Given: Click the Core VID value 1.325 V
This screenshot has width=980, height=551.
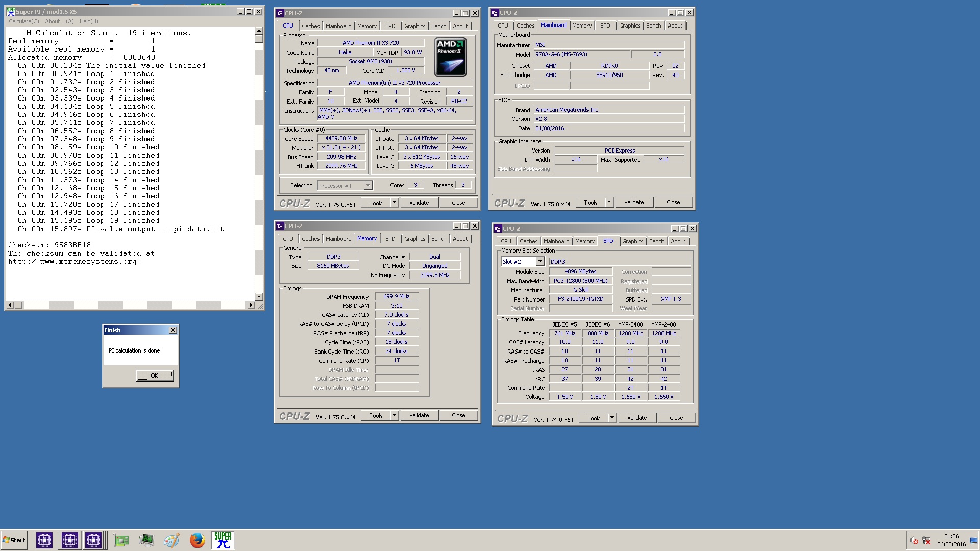Looking at the screenshot, I should tap(406, 71).
